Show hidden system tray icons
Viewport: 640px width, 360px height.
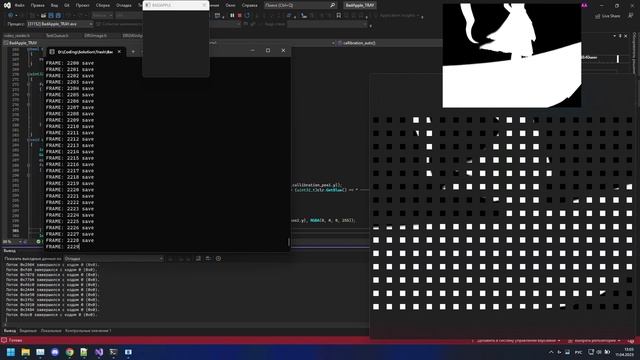[x=551, y=352]
